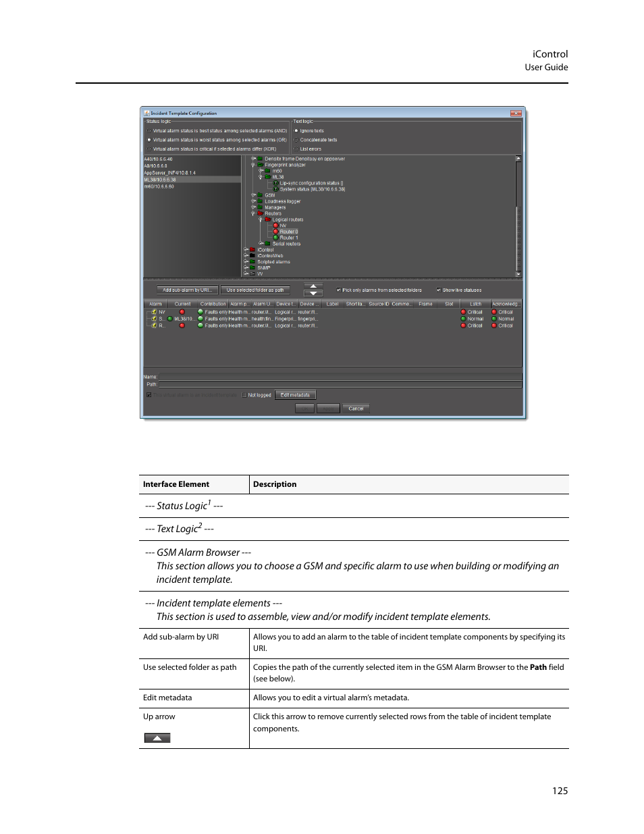
Task: Click the Scripted alarms folder icon
Action: pos(252,262)
